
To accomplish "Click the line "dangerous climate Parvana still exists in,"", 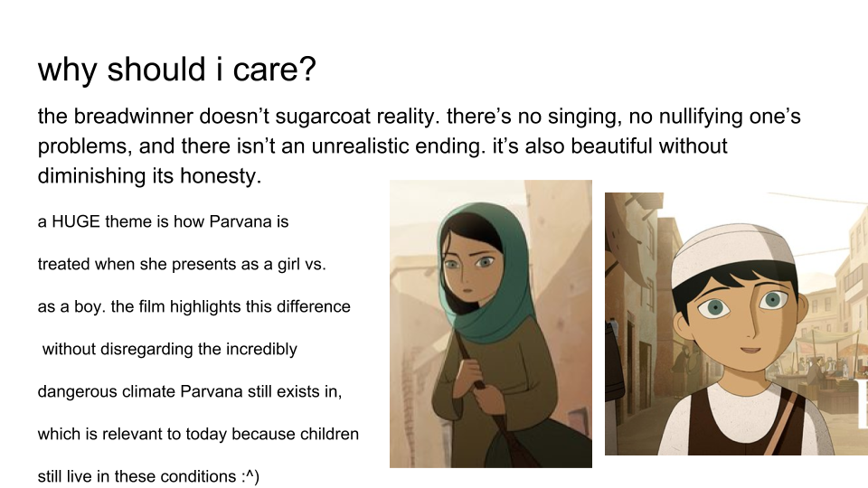I will pos(190,391).
